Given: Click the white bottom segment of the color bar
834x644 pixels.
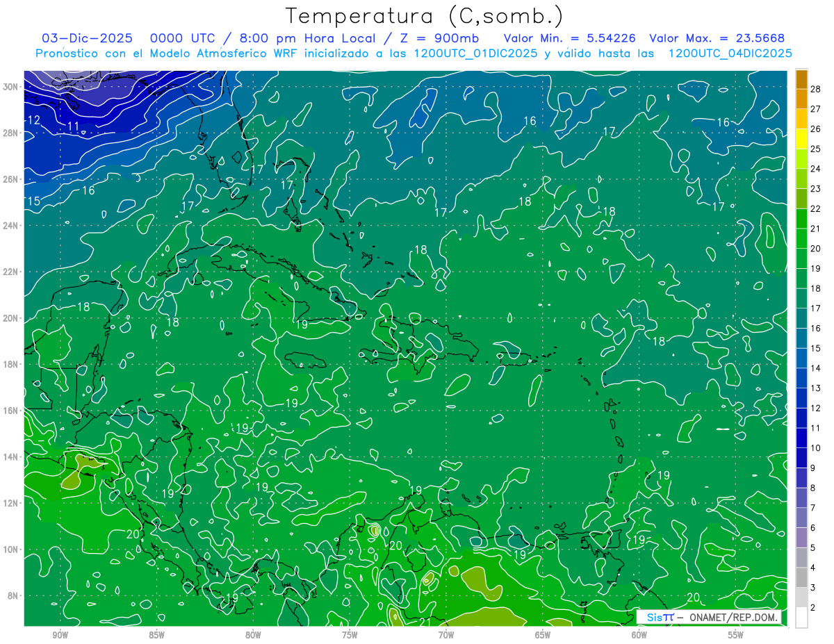Looking at the screenshot, I should click(801, 618).
